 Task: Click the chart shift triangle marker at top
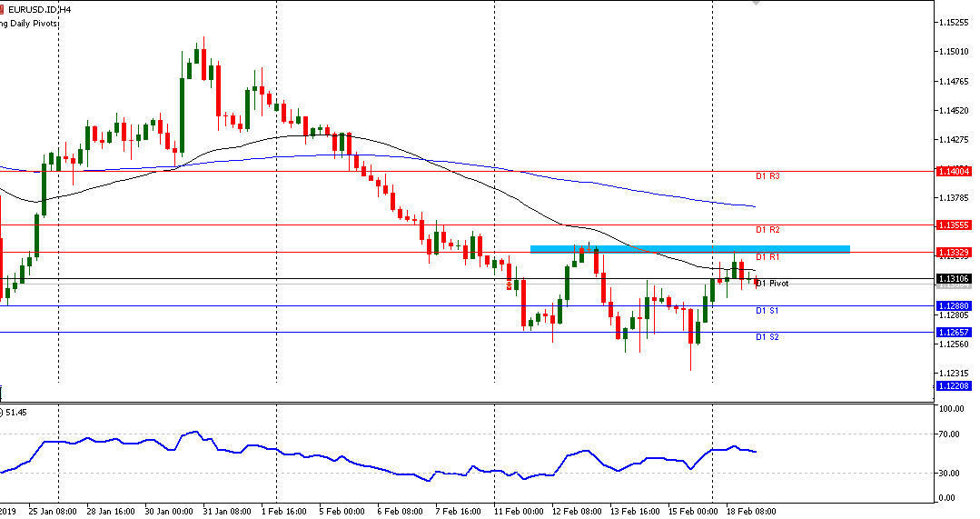click(756, 3)
